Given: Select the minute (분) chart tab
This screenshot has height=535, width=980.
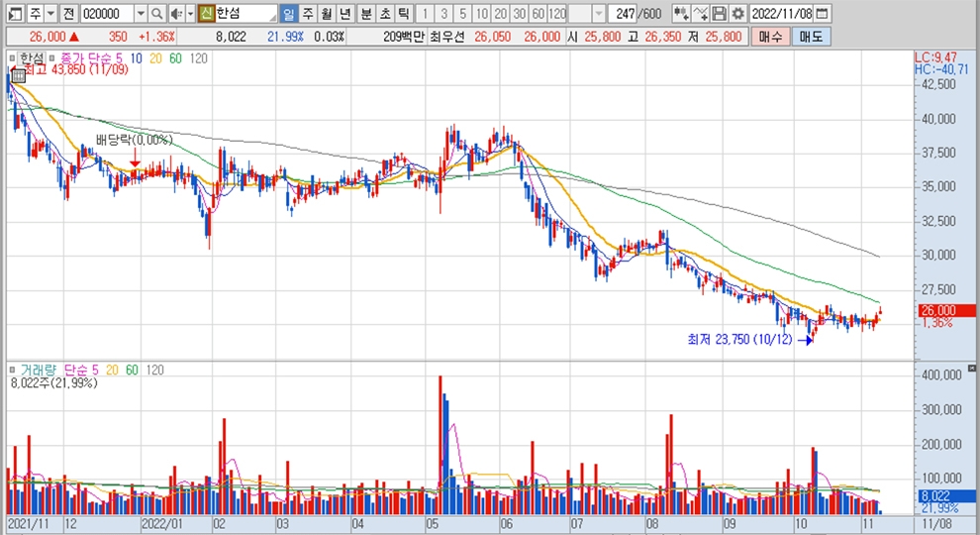Looking at the screenshot, I should point(365,13).
